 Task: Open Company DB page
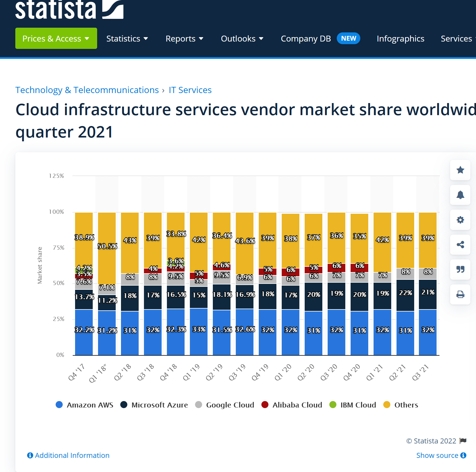tap(306, 39)
